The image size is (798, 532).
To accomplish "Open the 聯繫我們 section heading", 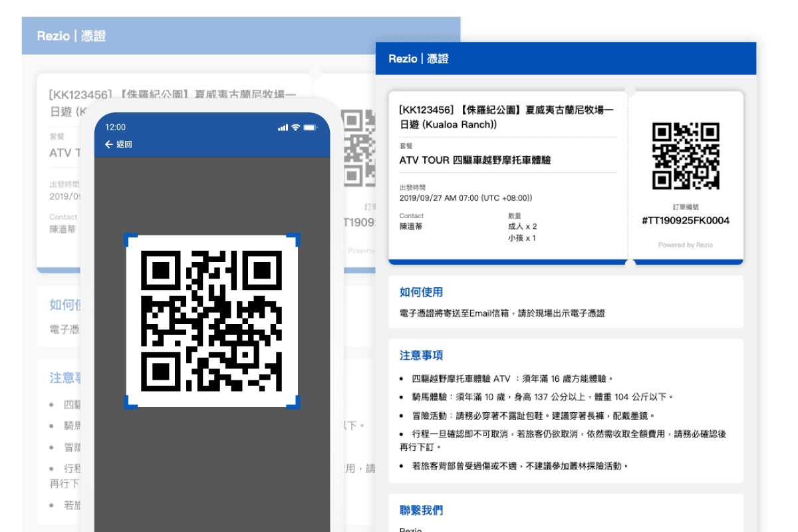I will tap(421, 510).
